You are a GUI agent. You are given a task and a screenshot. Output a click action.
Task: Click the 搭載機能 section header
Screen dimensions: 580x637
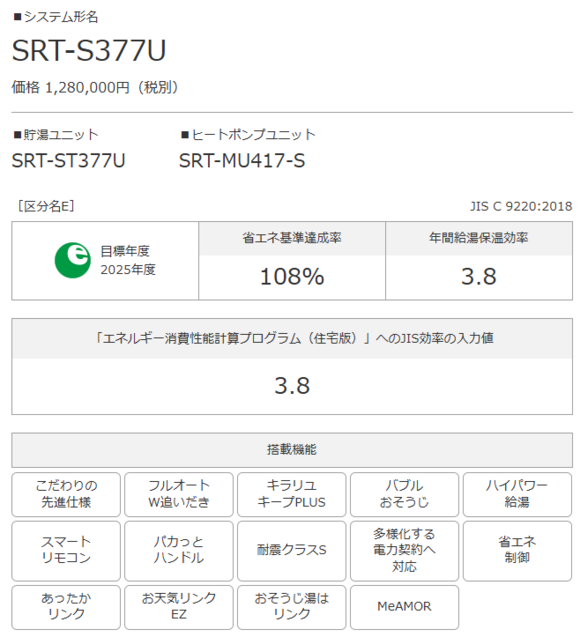(292, 450)
